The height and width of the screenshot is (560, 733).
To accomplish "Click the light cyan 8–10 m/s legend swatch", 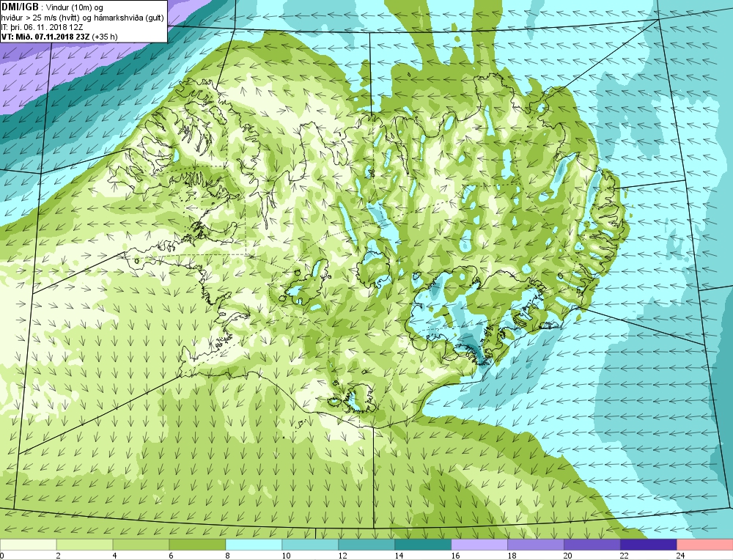I will pyautogui.click(x=254, y=545).
